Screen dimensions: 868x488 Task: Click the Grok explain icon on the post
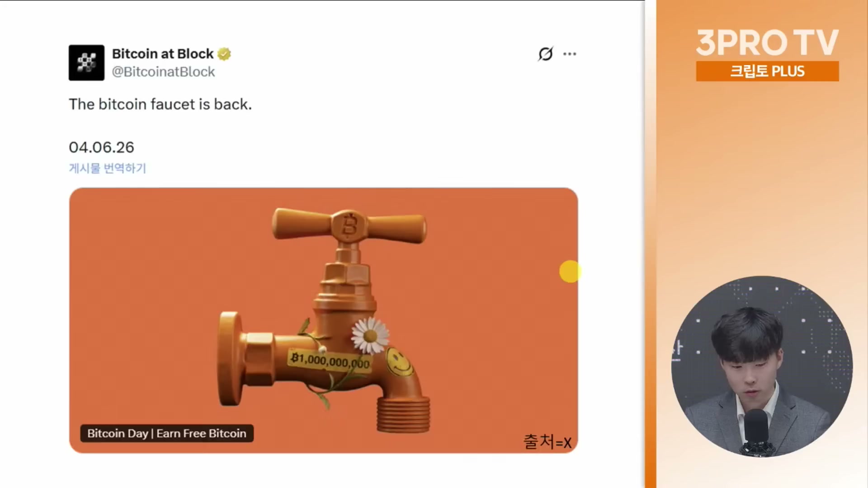point(546,54)
